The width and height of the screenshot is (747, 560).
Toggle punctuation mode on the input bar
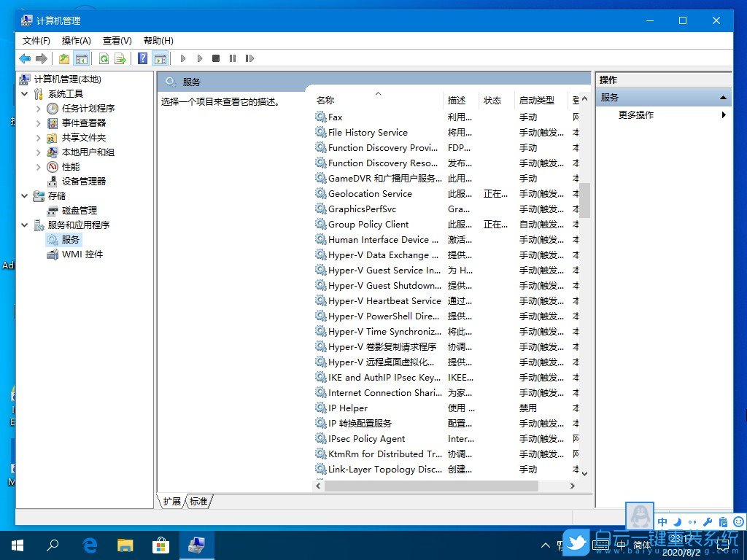693,521
